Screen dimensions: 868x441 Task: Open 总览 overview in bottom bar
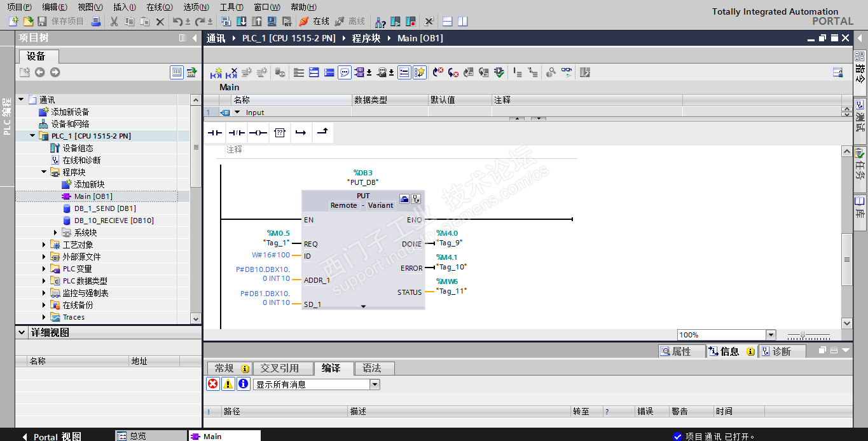pos(151,436)
